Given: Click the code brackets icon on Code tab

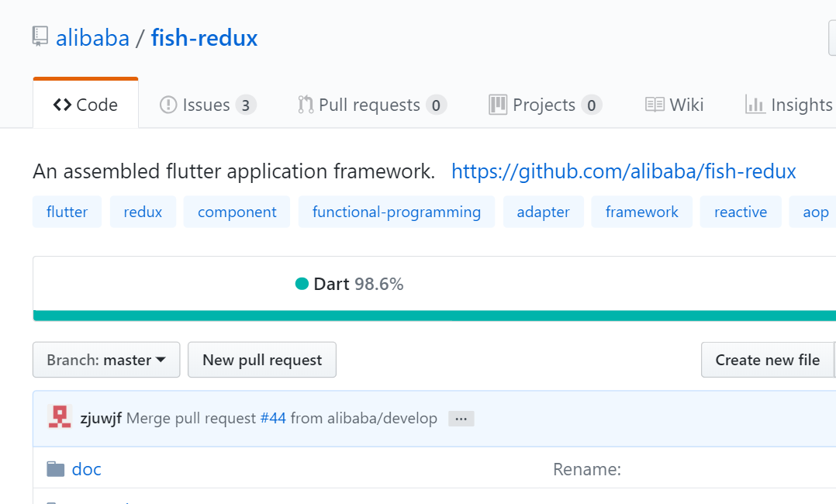Looking at the screenshot, I should coord(63,104).
